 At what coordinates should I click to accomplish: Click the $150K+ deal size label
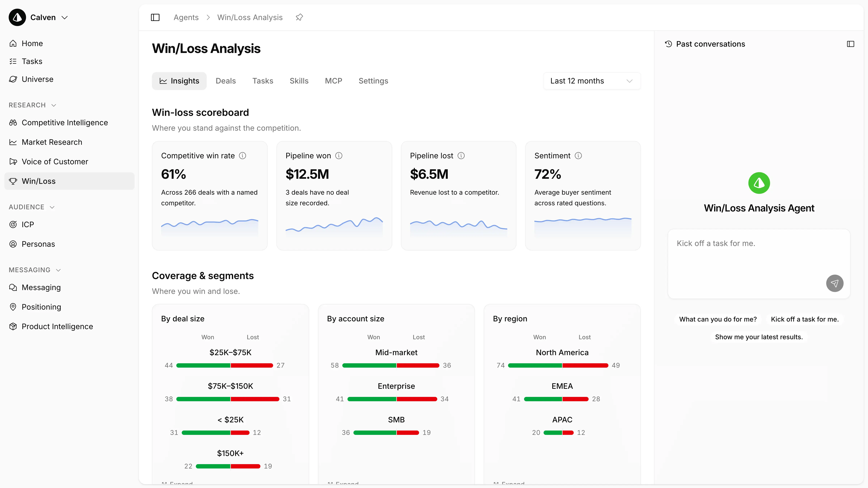231,454
